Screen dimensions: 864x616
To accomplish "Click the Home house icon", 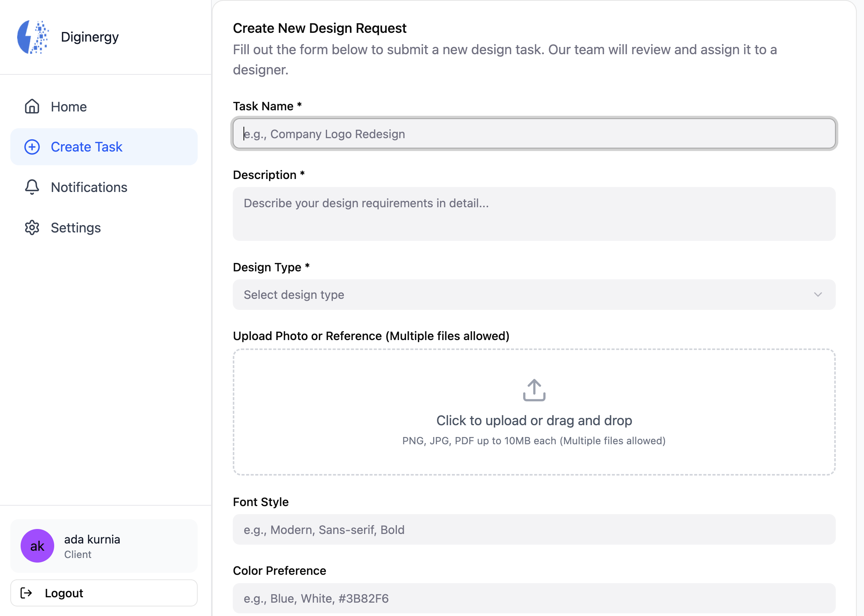I will pos(32,106).
